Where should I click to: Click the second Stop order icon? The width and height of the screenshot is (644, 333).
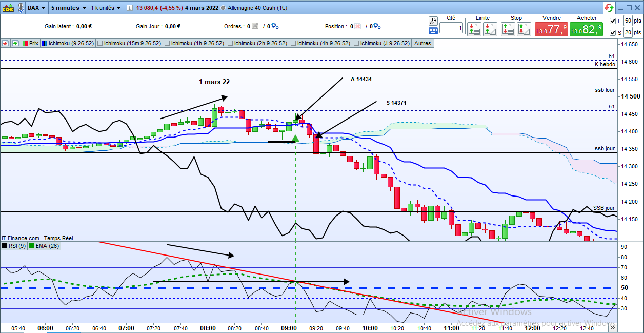pos(524,29)
